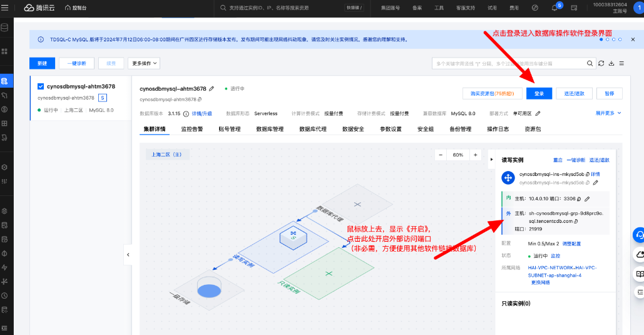
Task: Switch to the 资源包 tab
Action: click(x=533, y=129)
